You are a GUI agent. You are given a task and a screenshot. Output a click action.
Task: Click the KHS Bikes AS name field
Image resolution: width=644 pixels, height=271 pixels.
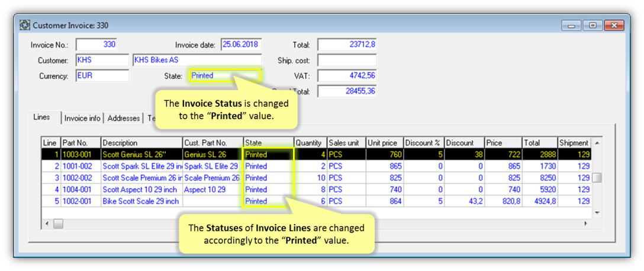[x=197, y=60]
